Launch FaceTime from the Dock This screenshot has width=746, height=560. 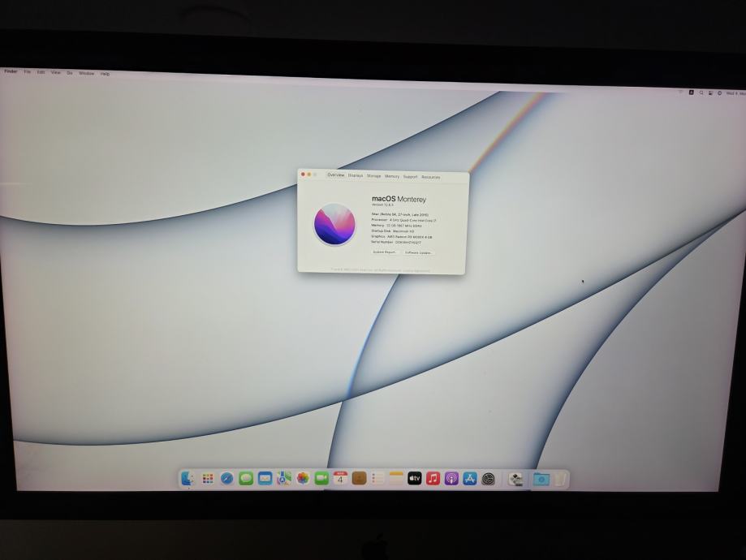[x=321, y=478]
